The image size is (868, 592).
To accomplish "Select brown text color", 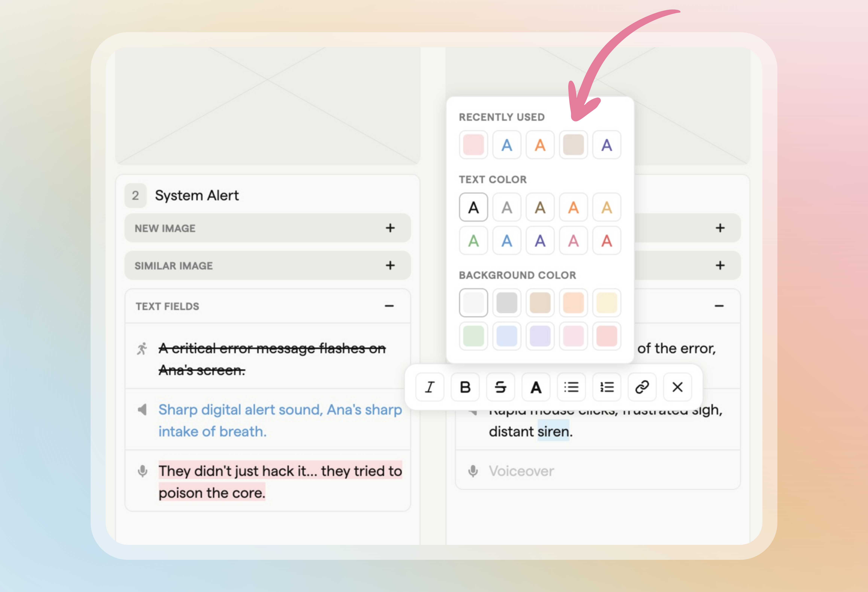I will tap(540, 207).
